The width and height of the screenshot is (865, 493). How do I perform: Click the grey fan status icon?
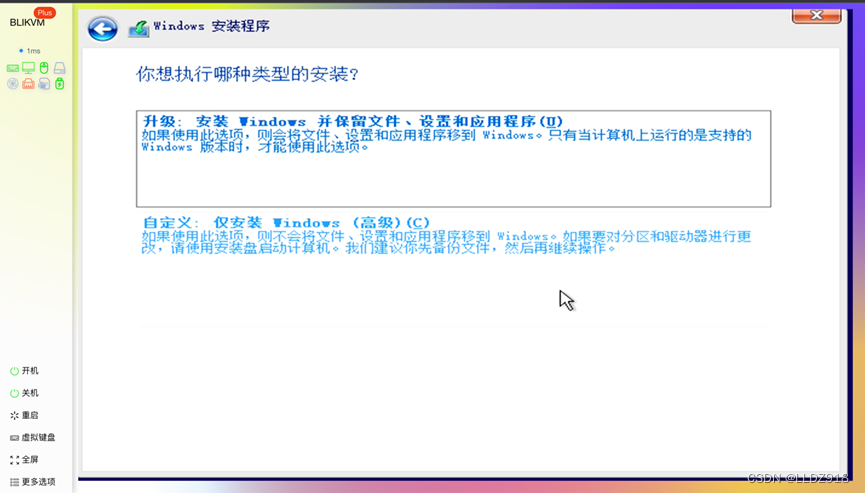point(13,84)
